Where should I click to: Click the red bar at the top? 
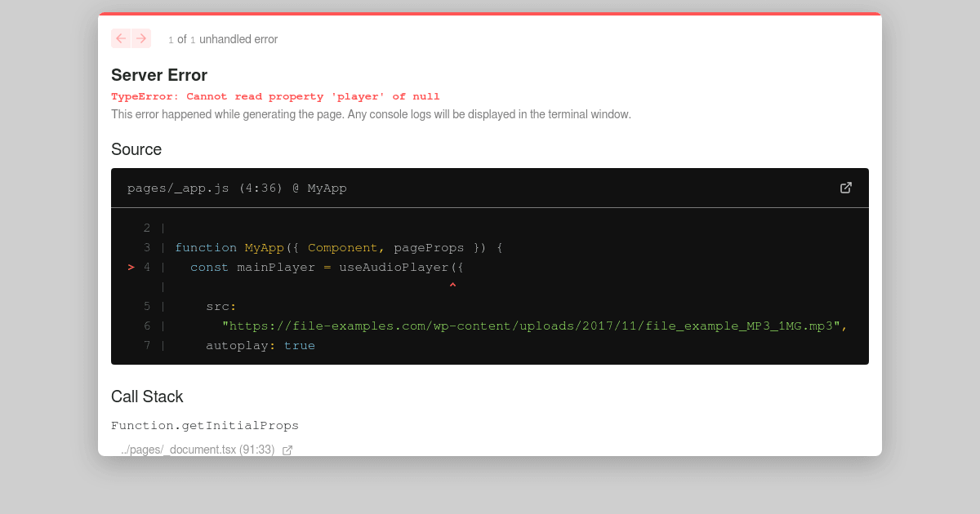point(490,14)
